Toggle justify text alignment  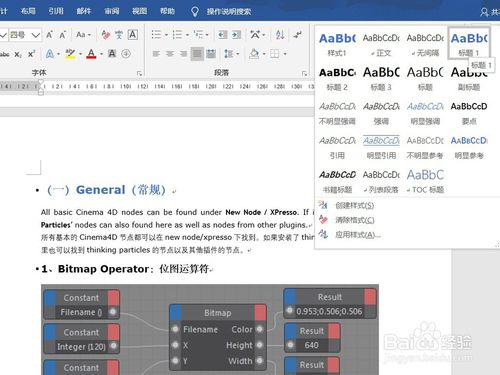[x=197, y=54]
